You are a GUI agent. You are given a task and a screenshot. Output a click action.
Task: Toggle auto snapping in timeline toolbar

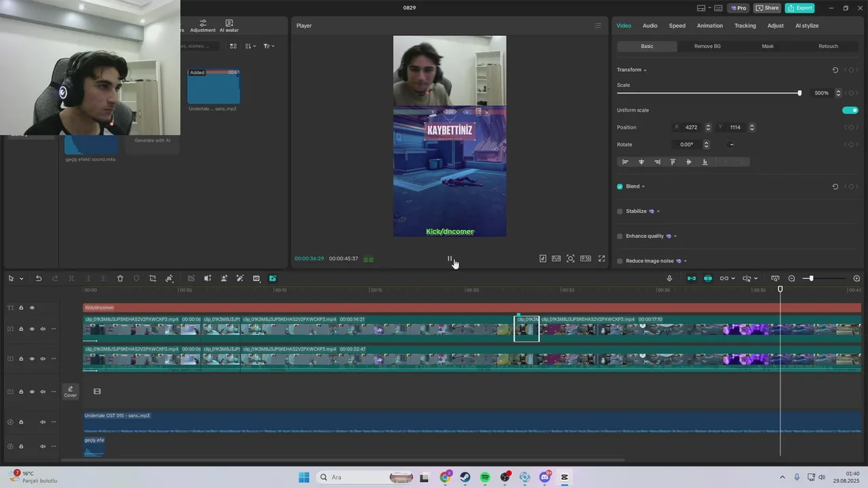[x=708, y=279]
